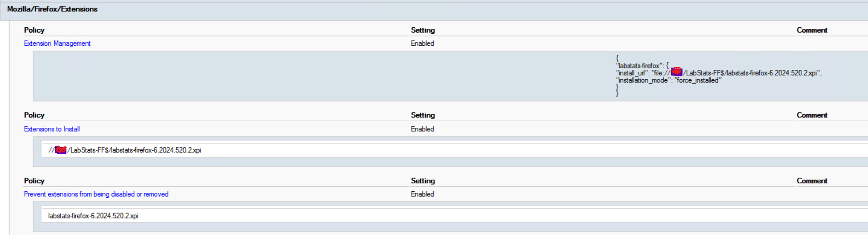Click the labstats-firefox-6.2024.520.2.xpi value field at bottom
This screenshot has height=235, width=868.
coord(454,216)
